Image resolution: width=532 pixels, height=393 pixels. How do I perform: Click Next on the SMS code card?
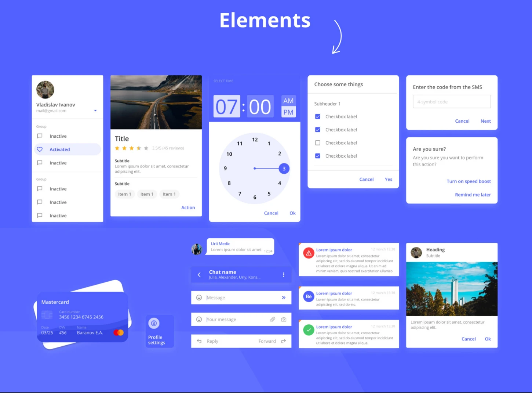[485, 121]
